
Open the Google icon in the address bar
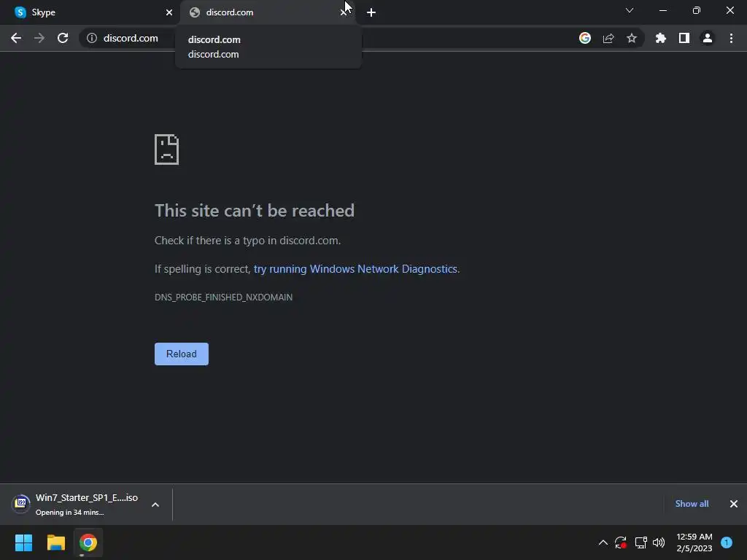(585, 38)
